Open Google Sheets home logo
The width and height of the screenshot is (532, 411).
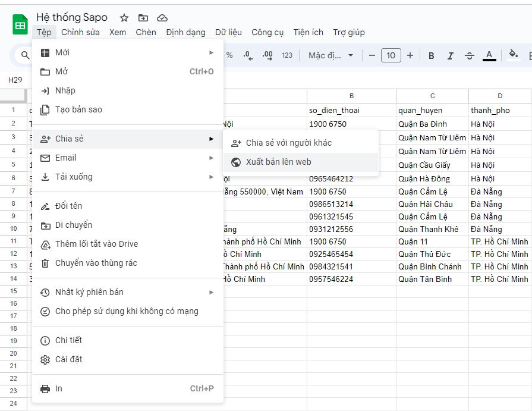pos(20,24)
